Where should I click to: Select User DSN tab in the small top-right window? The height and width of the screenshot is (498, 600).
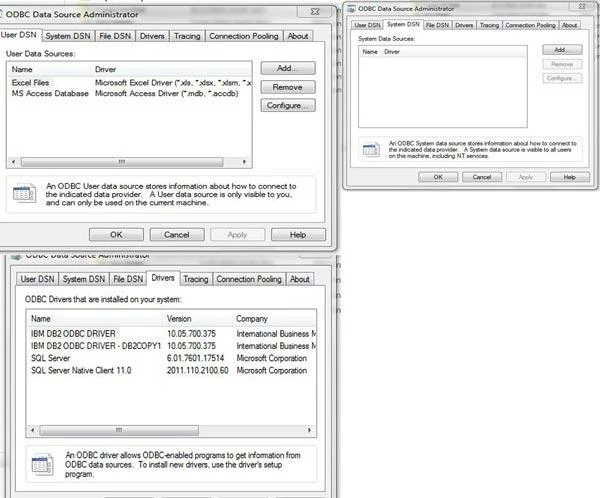pyautogui.click(x=367, y=25)
